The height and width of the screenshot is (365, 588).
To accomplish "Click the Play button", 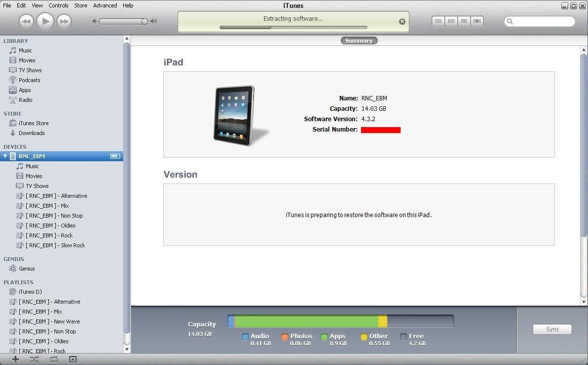I will point(45,21).
